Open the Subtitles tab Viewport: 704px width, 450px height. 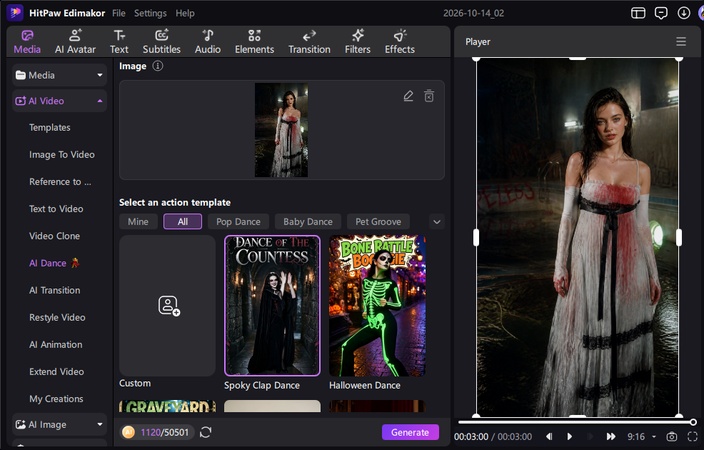162,42
